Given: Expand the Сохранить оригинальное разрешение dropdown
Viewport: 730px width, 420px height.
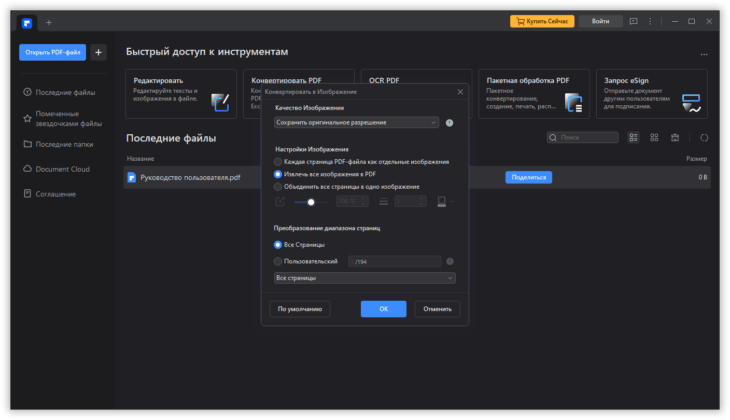Looking at the screenshot, I should (356, 122).
